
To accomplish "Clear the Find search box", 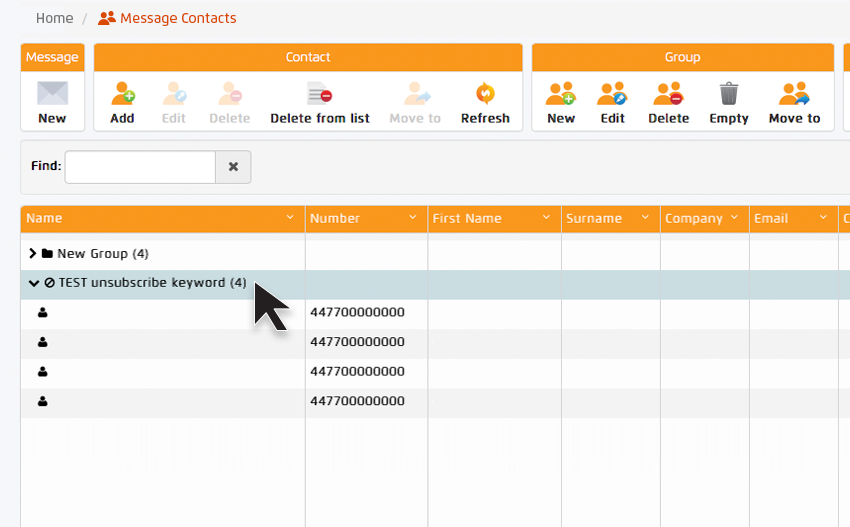I will pyautogui.click(x=233, y=167).
